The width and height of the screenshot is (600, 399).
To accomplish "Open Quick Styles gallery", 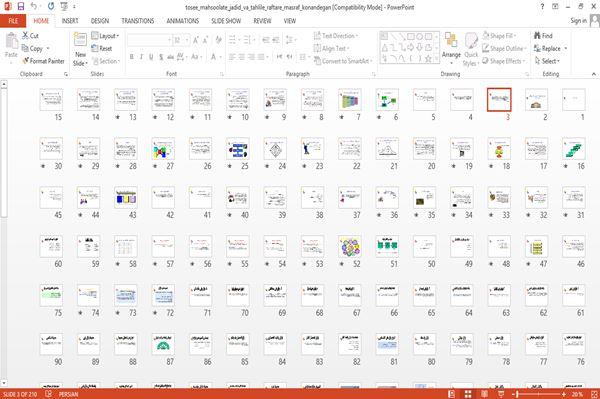I will coord(471,49).
